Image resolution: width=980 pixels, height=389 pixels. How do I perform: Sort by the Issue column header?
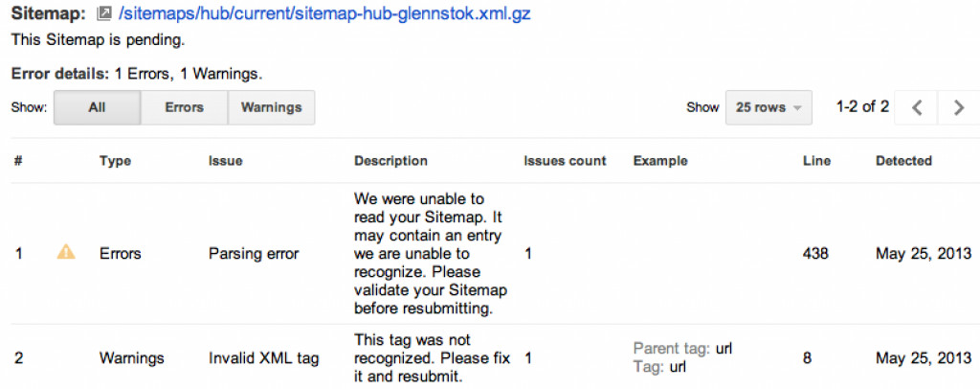click(x=225, y=161)
